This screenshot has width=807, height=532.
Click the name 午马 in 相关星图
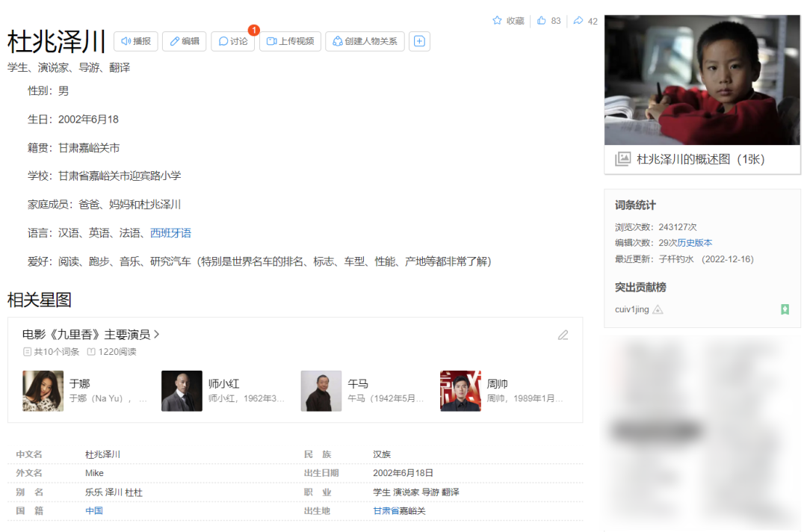click(x=358, y=384)
